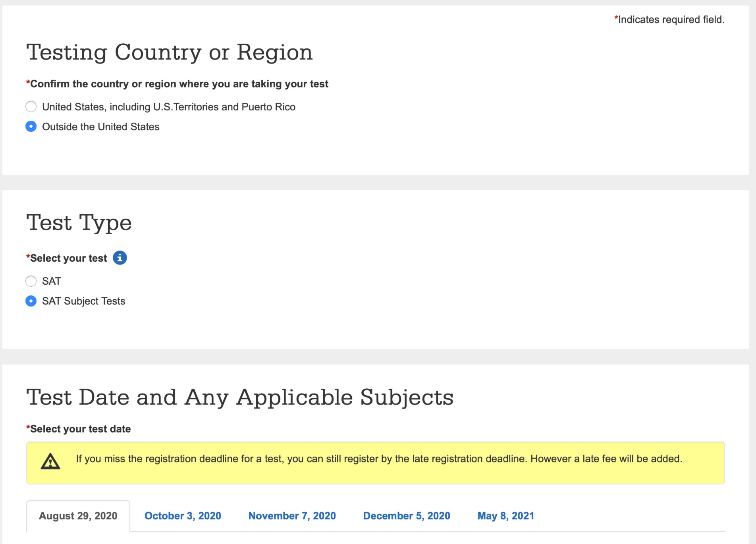756x544 pixels.
Task: Select the United States radio button
Action: (31, 106)
